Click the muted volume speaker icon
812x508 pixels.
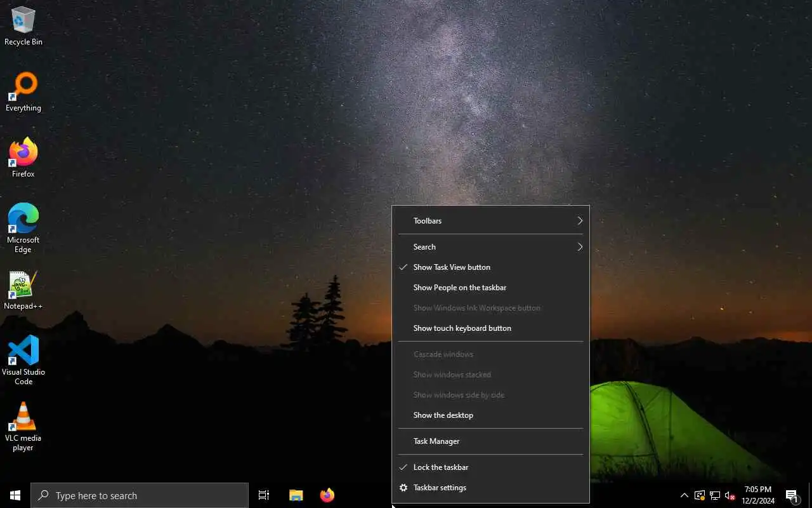[730, 495]
